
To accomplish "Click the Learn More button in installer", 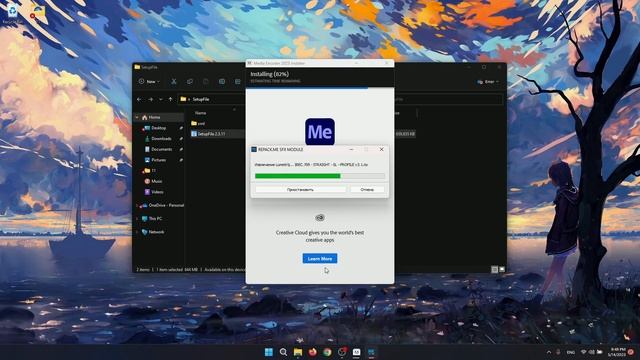I will pyautogui.click(x=320, y=258).
